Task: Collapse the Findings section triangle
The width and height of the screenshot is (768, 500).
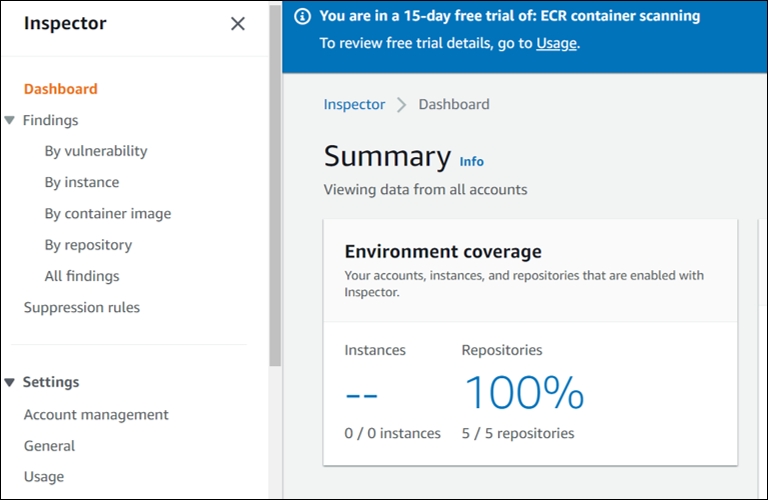Action: point(10,120)
